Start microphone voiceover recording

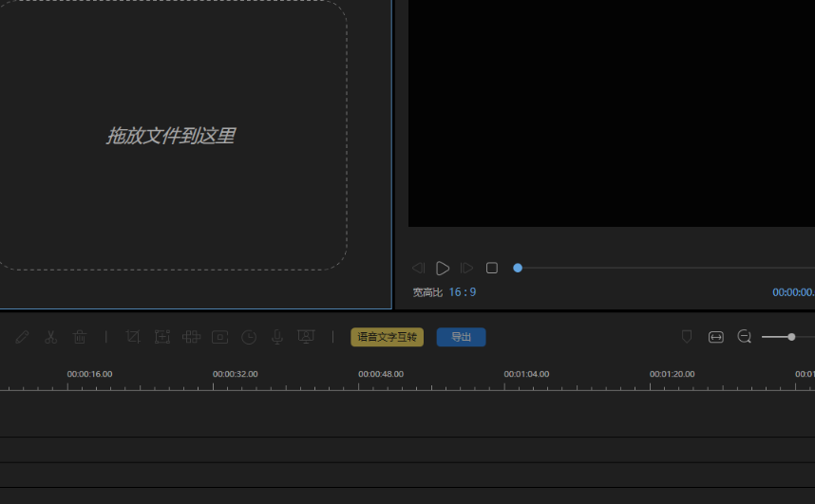tap(277, 337)
